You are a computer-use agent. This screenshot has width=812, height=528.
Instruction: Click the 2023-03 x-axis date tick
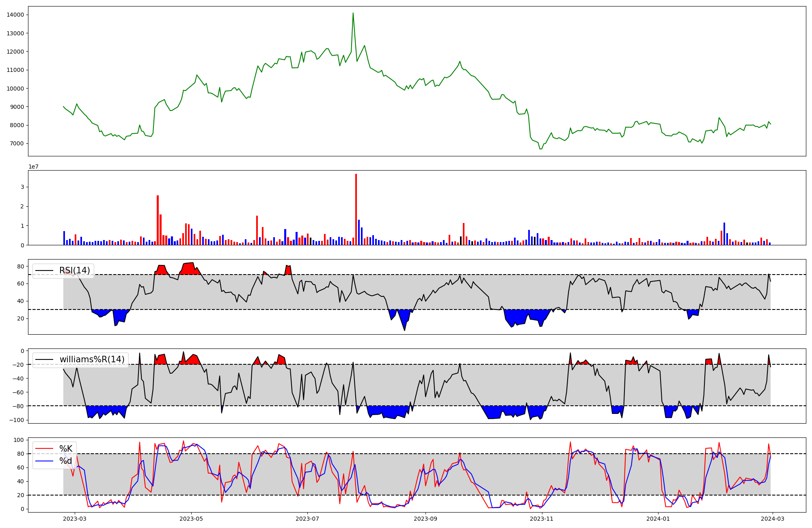75,519
